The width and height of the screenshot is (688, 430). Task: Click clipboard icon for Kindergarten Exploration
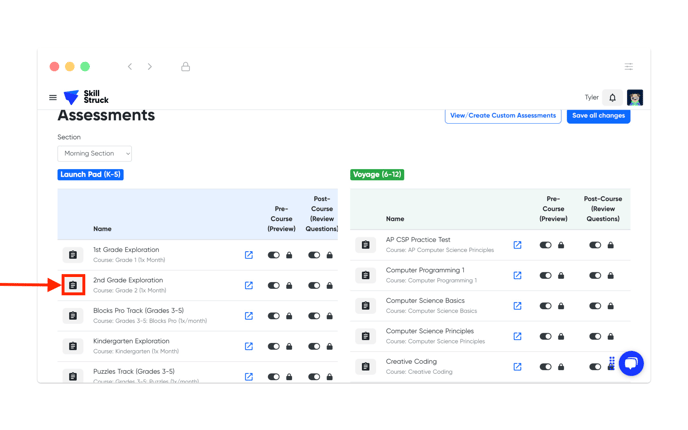tap(73, 346)
